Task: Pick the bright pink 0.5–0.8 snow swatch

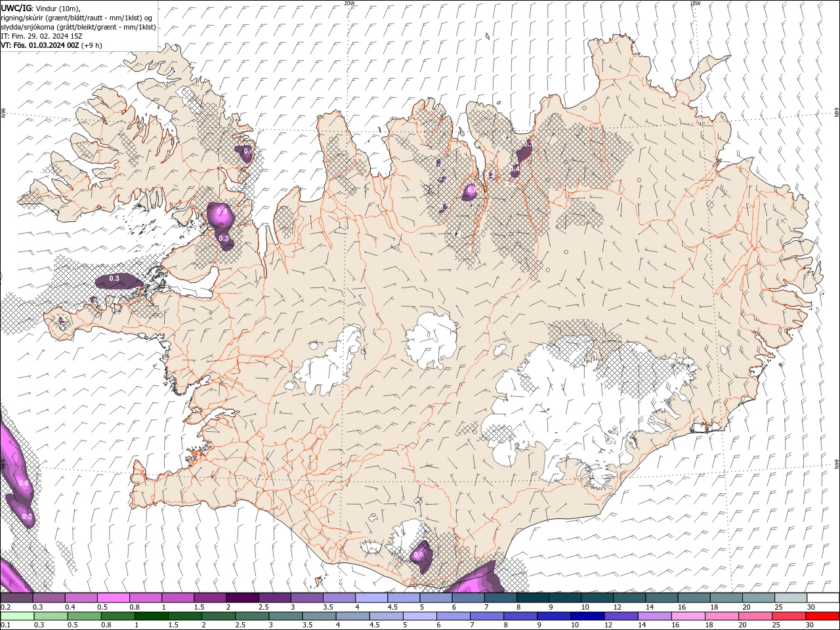Action: [114, 598]
